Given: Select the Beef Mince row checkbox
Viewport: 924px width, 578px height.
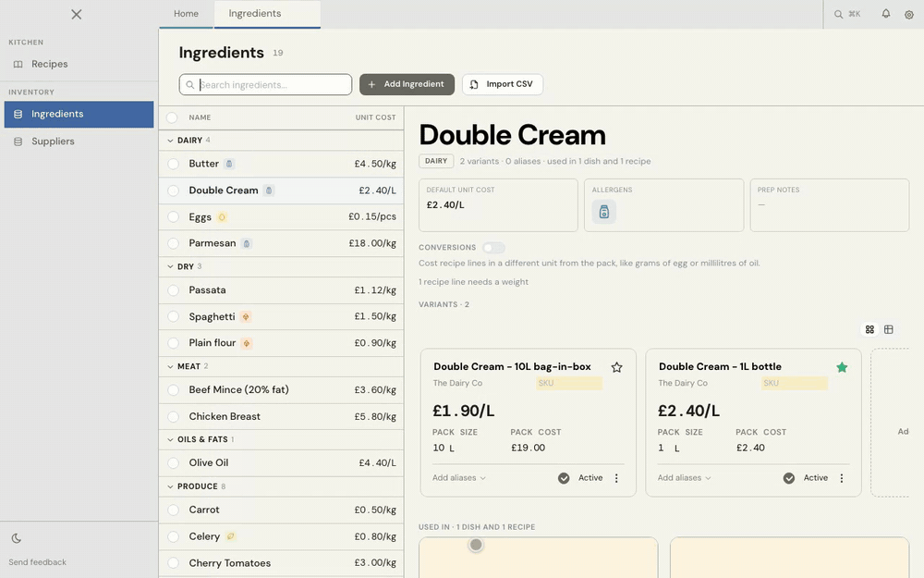Looking at the screenshot, I should (x=174, y=390).
